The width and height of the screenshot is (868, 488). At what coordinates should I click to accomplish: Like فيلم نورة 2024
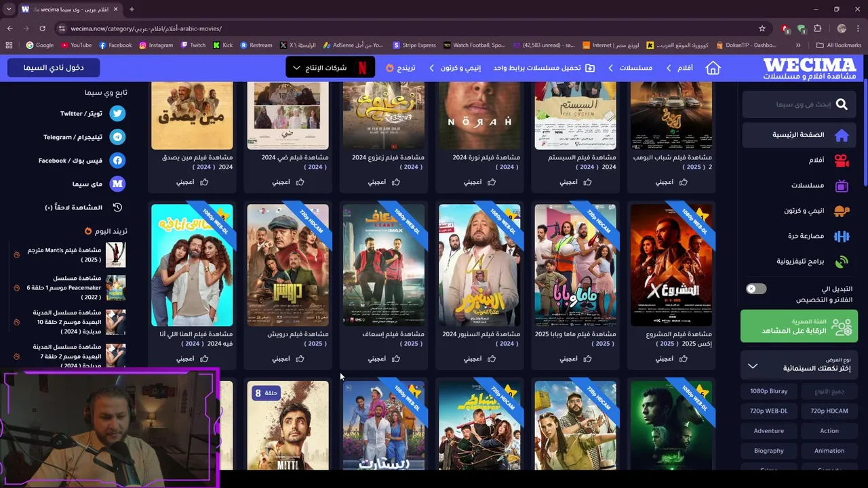pyautogui.click(x=479, y=182)
